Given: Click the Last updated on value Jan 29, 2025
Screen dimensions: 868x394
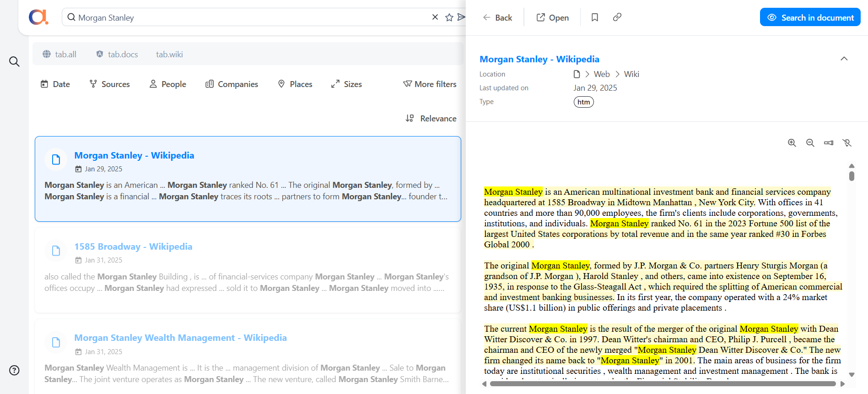Looking at the screenshot, I should click(595, 88).
